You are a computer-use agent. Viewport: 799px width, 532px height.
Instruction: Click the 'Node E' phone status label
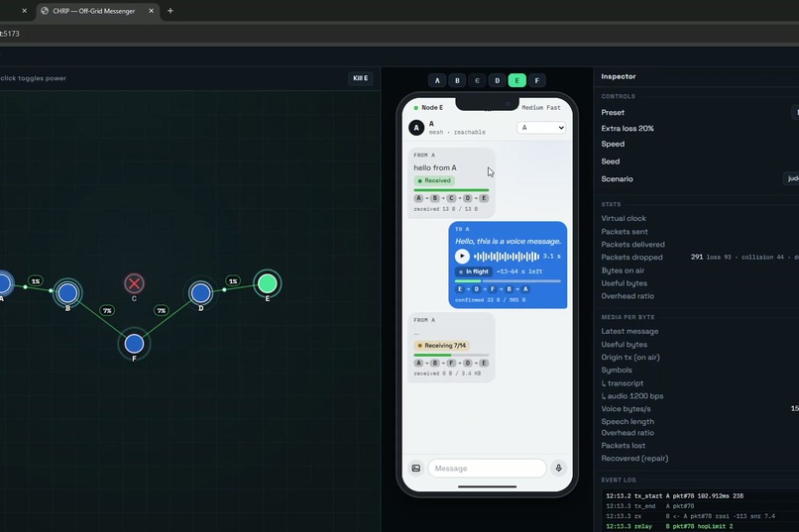(432, 107)
